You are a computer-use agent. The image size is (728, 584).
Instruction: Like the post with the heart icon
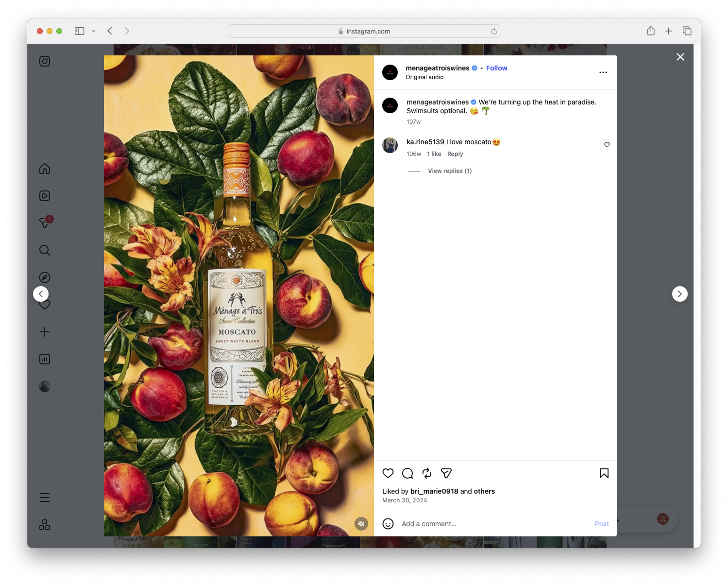click(x=388, y=473)
